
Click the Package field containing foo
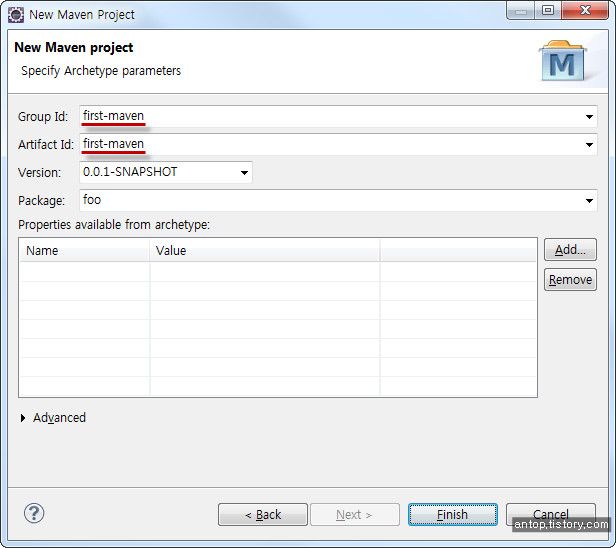point(338,200)
